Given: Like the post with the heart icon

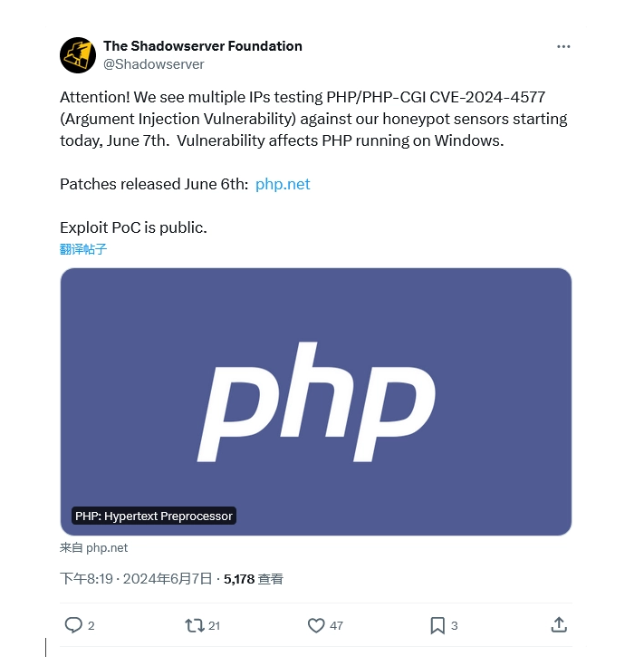Looking at the screenshot, I should pos(316,625).
